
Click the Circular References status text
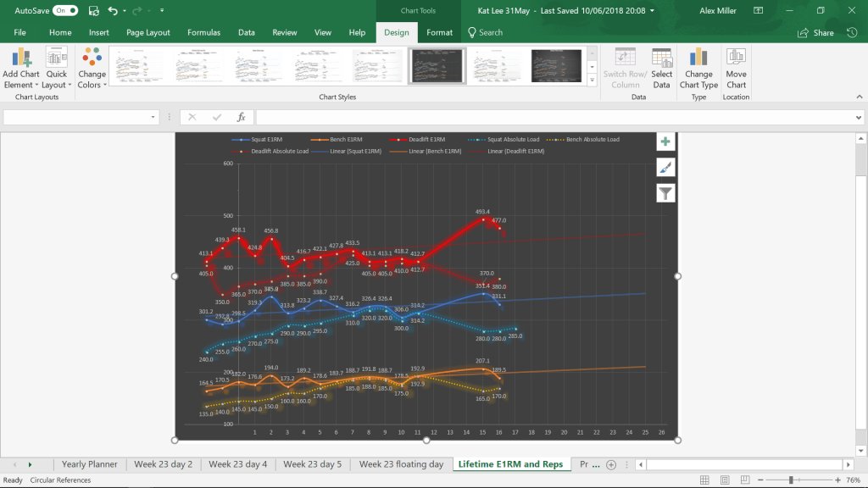pos(60,480)
